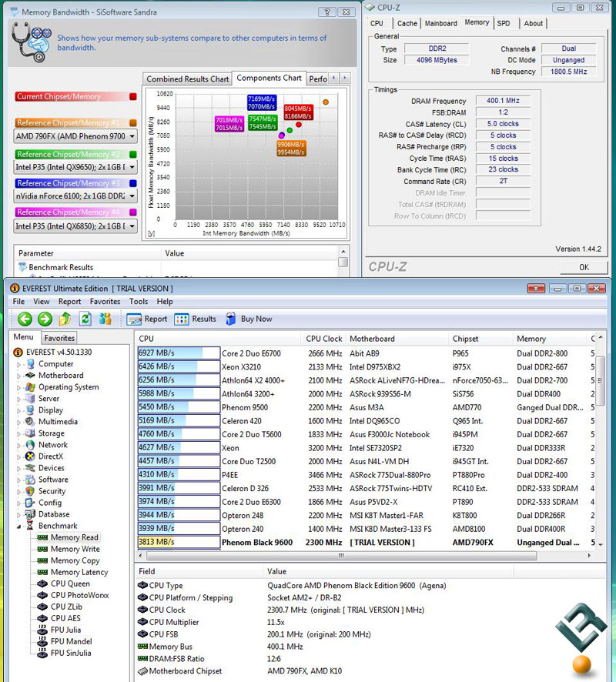Screen dimensions: 616x682
Task: Select Motherboard in EVEREST tree
Action: pos(61,376)
